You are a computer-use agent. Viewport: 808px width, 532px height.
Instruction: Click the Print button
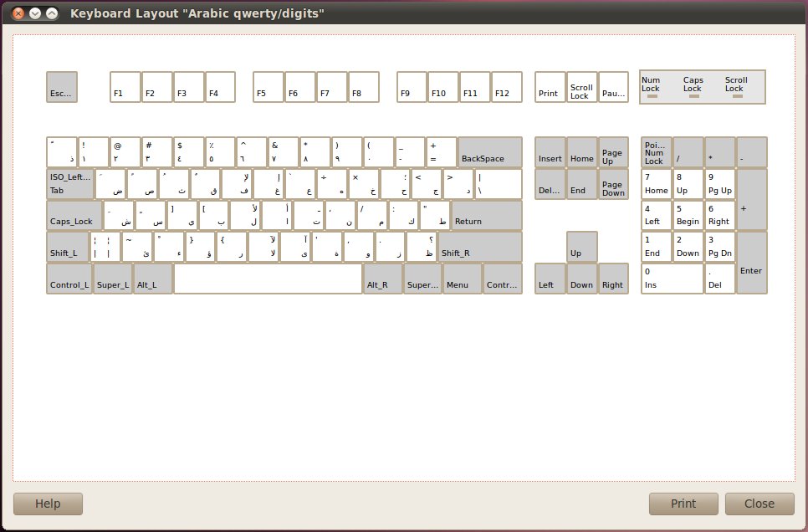tap(683, 504)
